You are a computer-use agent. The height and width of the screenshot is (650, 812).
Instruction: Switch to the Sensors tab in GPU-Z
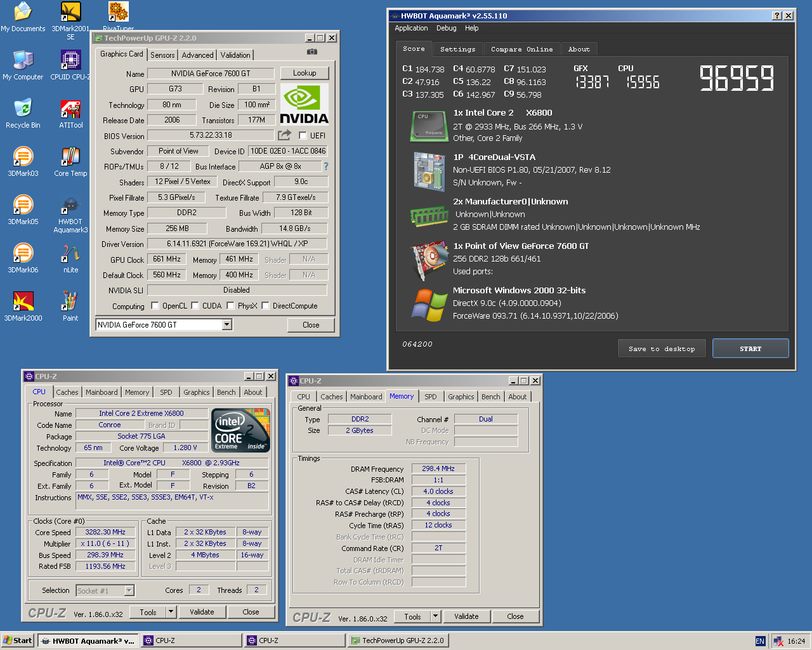[x=162, y=55]
